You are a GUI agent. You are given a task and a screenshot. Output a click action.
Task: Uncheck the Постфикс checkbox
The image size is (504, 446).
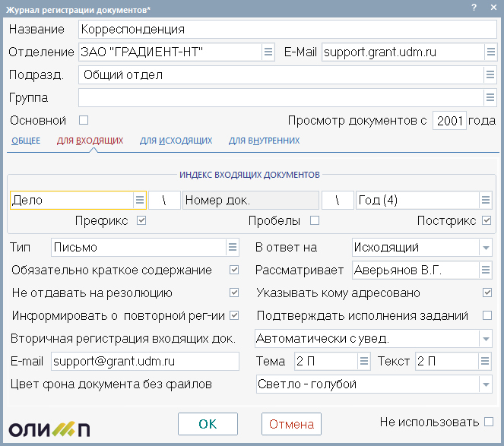click(487, 220)
